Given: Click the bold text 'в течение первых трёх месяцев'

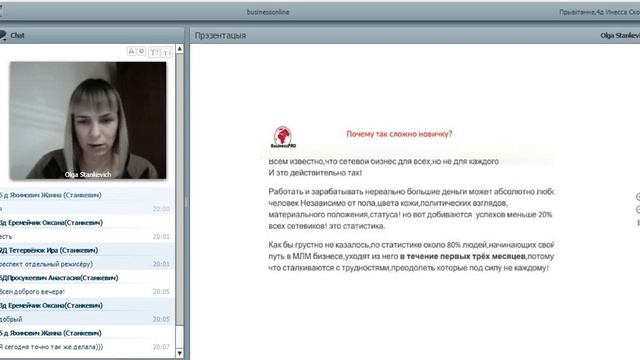Looking at the screenshot, I should click(x=462, y=256).
